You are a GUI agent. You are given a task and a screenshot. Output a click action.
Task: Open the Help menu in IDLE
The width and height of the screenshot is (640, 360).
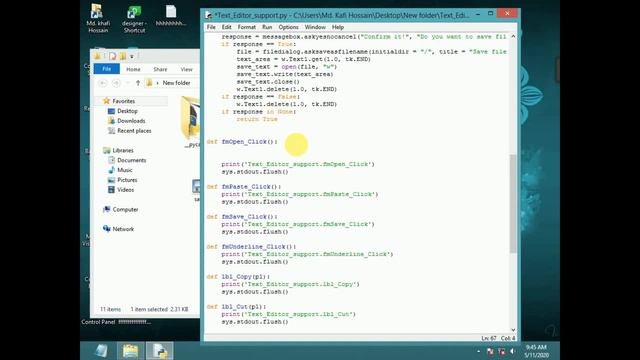click(x=338, y=27)
